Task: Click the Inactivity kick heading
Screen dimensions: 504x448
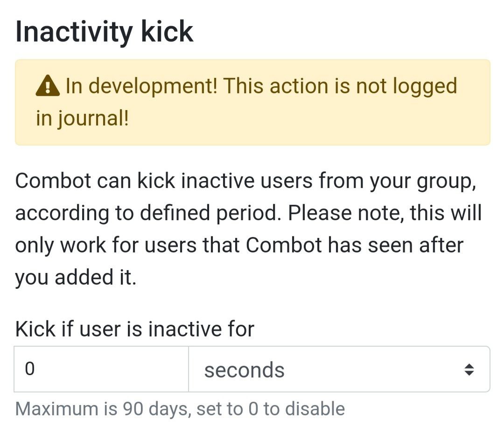Action: click(104, 31)
